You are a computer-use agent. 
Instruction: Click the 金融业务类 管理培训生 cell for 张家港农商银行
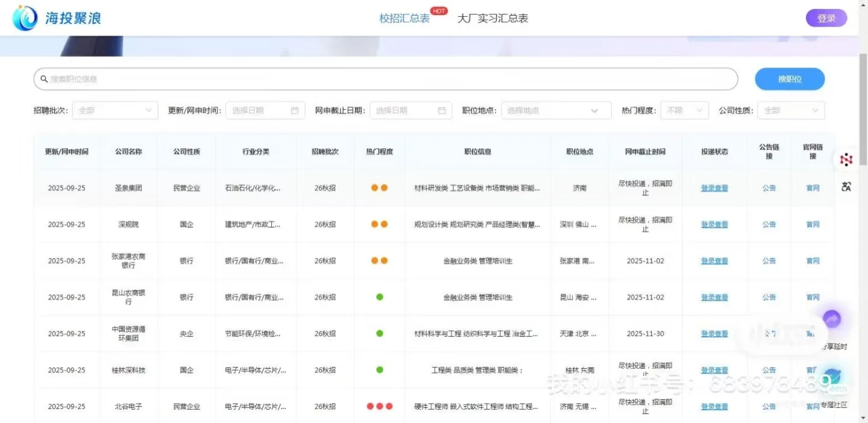(477, 261)
